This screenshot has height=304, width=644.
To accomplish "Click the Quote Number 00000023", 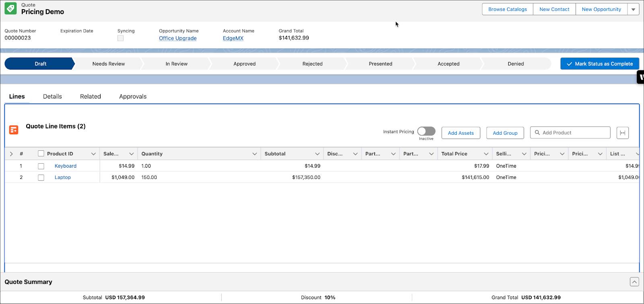I will tap(18, 38).
